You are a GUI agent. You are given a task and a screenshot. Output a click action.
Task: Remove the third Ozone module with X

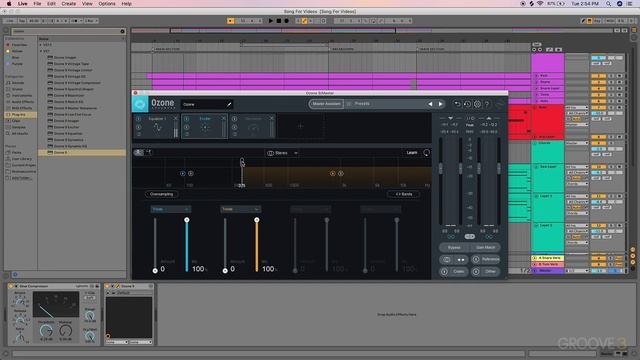(x=271, y=118)
